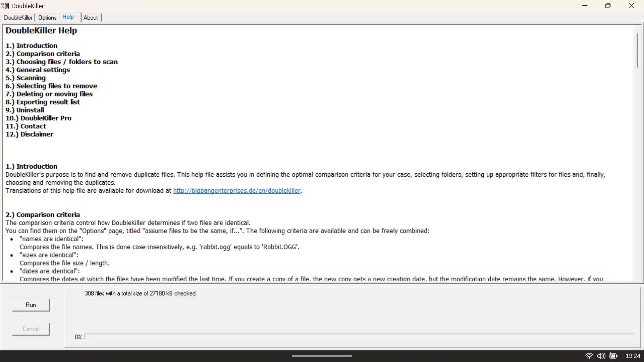Open the bigbangenterprises.de doublekiller link
The height and width of the screenshot is (362, 644).
[237, 191]
